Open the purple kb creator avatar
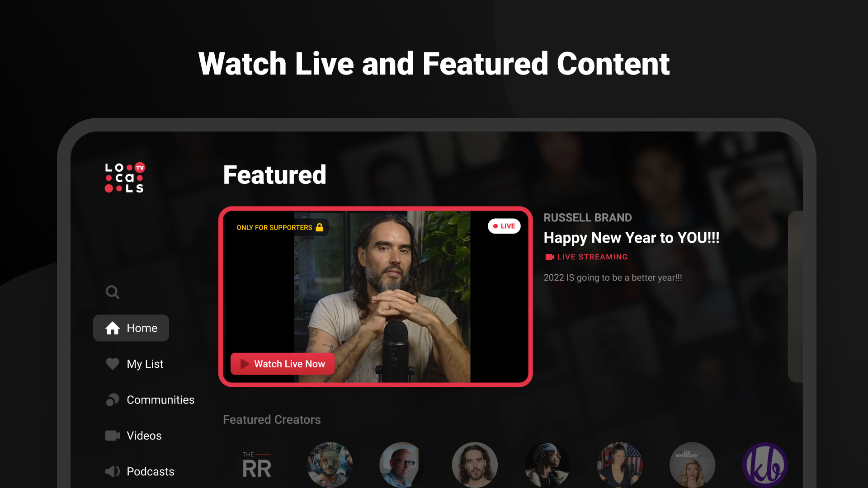Viewport: 868px width, 488px height. click(765, 465)
